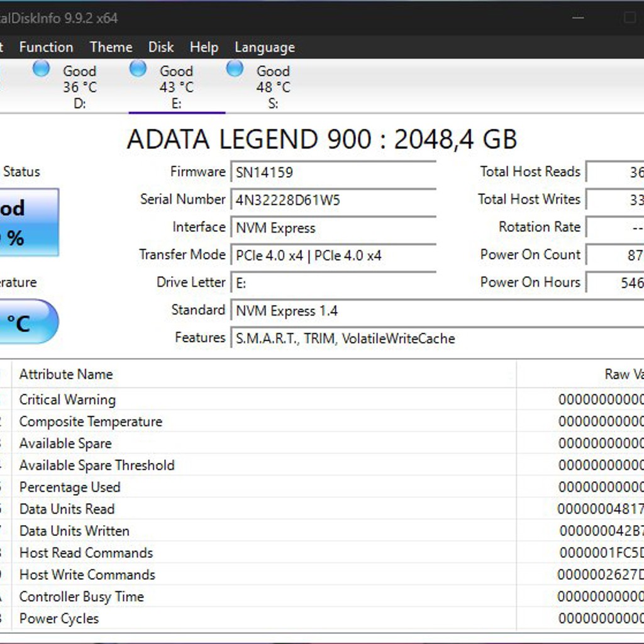Switch to drive S: tab at 48 °C

click(x=274, y=87)
